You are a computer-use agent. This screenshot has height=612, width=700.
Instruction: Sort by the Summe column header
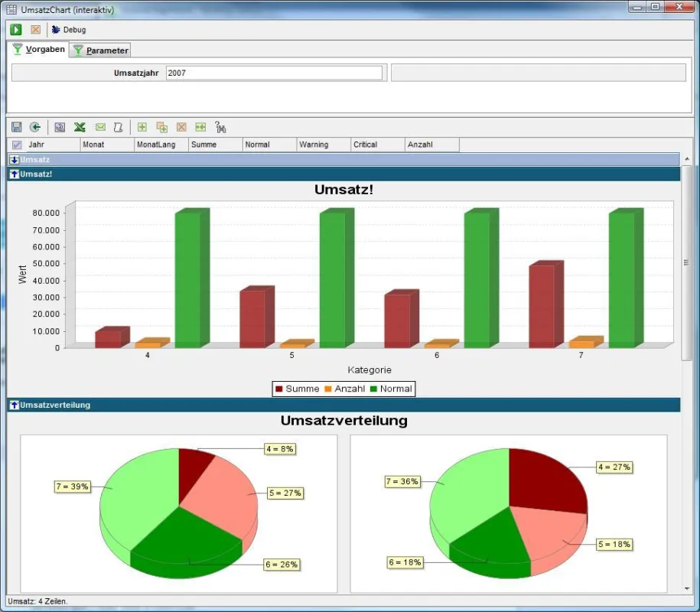click(216, 145)
